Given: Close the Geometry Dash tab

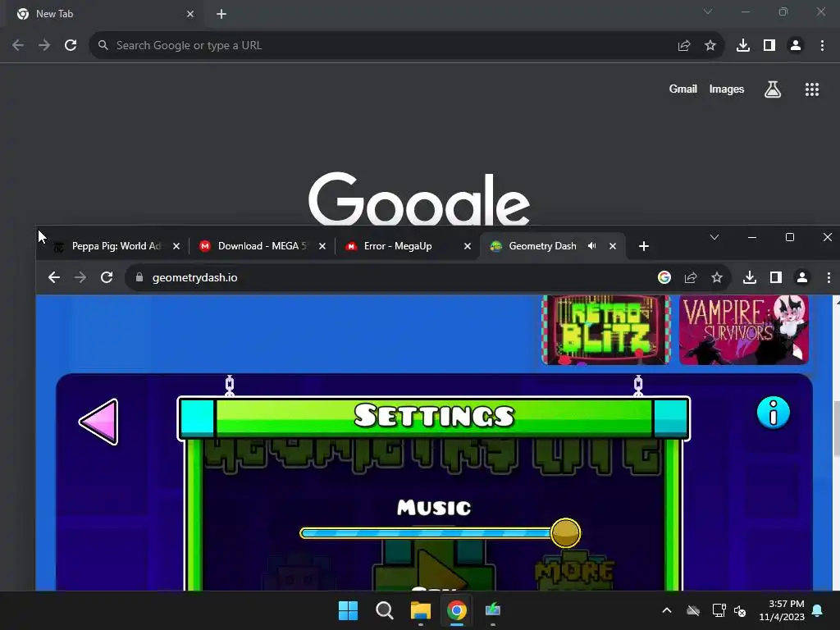Looking at the screenshot, I should coord(612,246).
